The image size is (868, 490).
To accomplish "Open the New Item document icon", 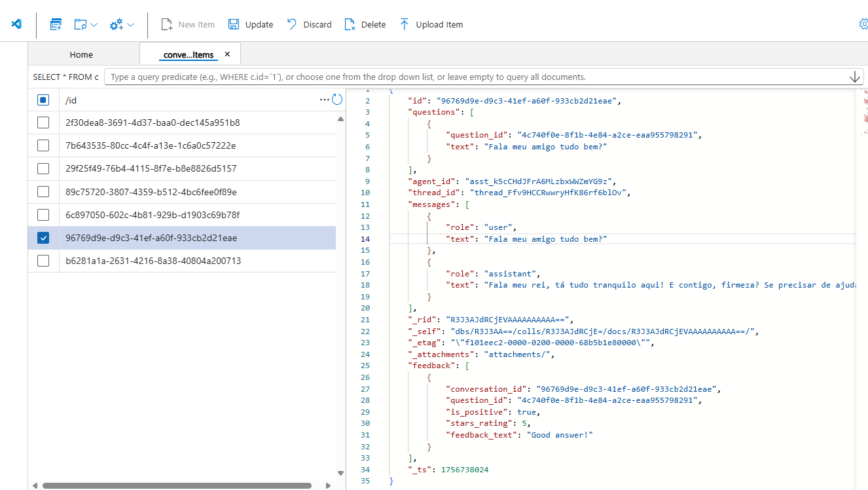I will click(168, 24).
